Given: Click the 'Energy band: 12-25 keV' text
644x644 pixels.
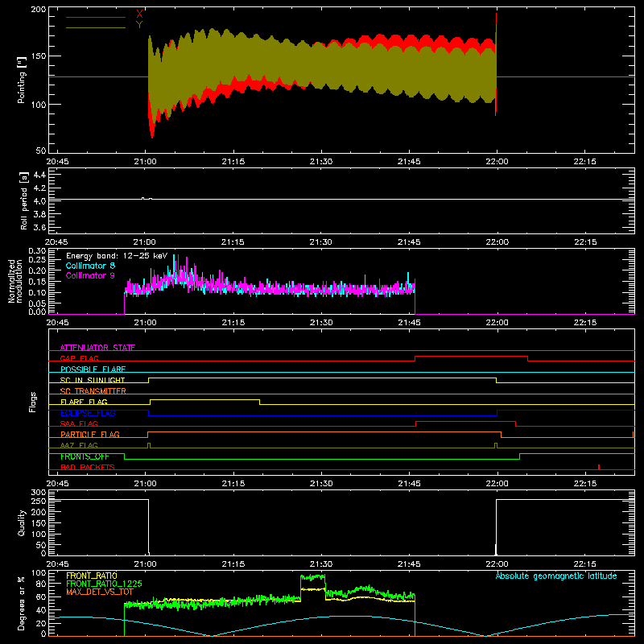Looking at the screenshot, I should pyautogui.click(x=117, y=256).
